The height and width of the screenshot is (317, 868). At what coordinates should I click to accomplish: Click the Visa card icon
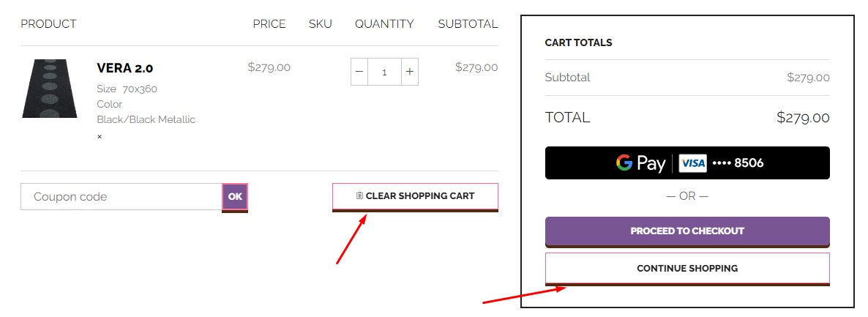click(692, 163)
